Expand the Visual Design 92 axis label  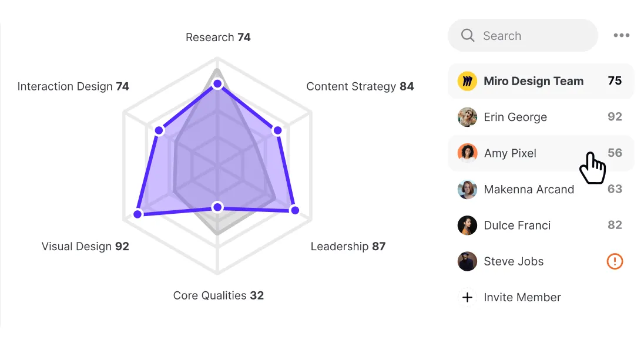[x=85, y=246]
